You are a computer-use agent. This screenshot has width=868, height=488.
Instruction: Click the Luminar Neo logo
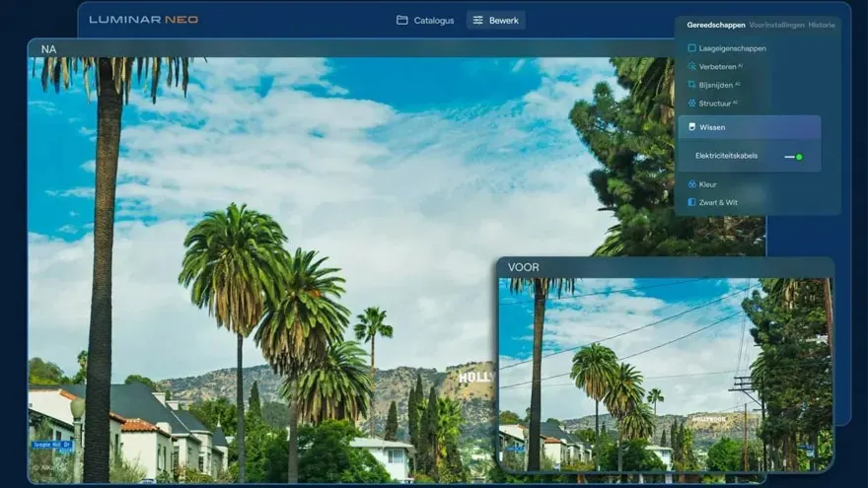pyautogui.click(x=143, y=20)
